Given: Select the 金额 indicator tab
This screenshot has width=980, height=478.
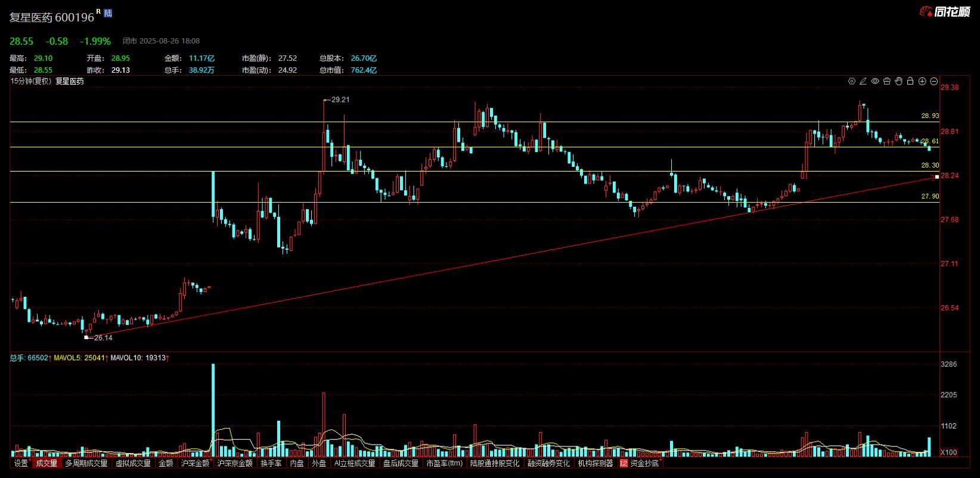Looking at the screenshot, I should [166, 463].
